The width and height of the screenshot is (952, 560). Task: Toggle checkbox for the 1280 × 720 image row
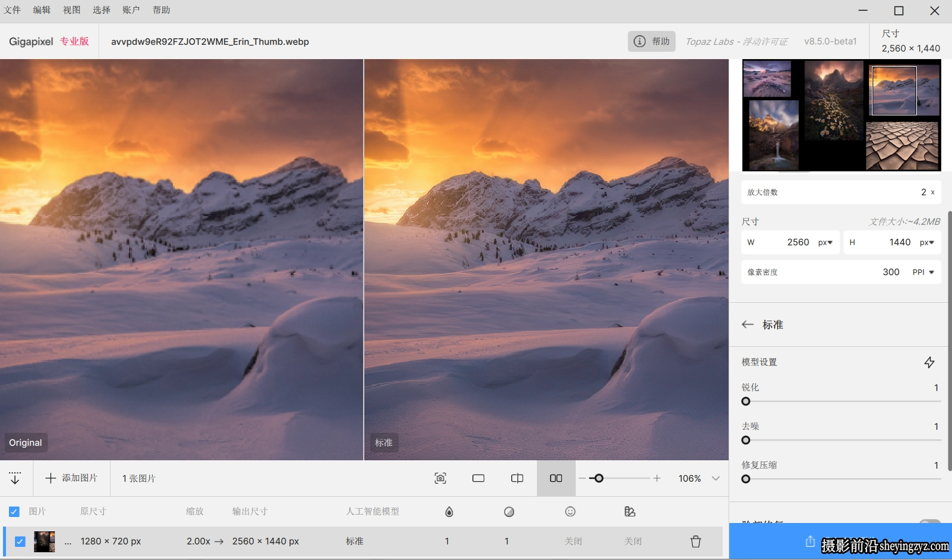20,541
